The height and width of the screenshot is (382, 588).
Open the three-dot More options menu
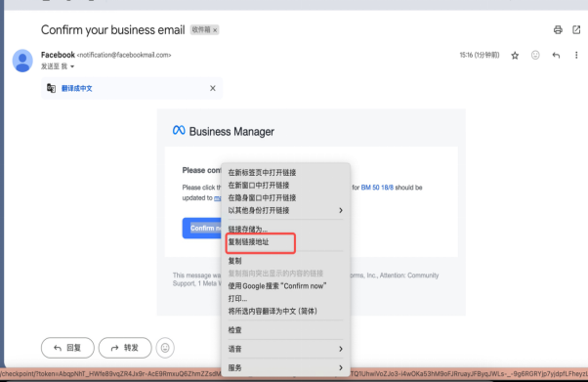[x=576, y=56]
